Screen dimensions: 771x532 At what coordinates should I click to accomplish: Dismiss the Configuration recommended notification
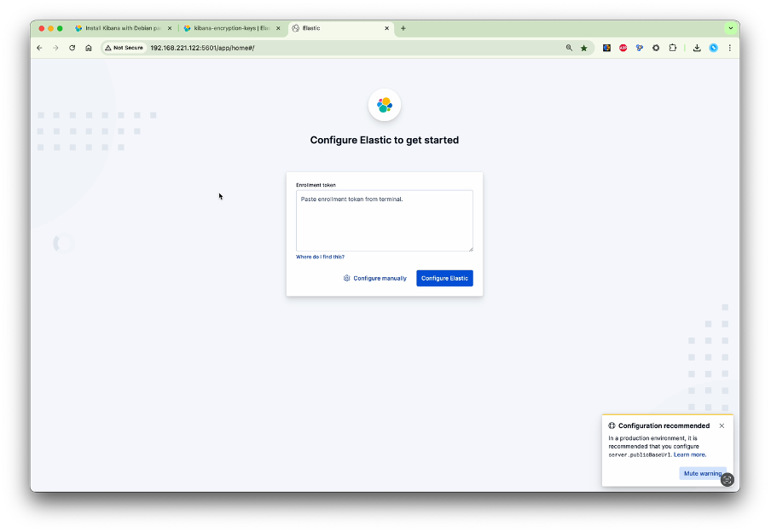pyautogui.click(x=722, y=425)
